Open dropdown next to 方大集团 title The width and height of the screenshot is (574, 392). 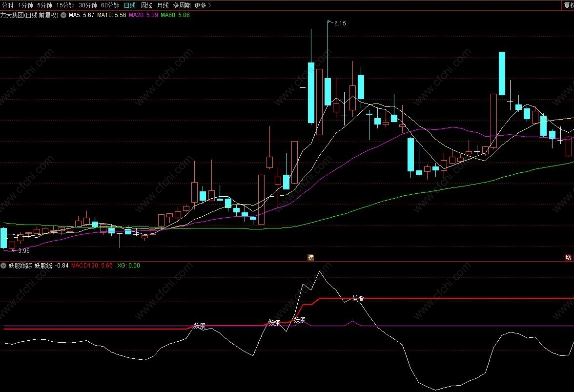point(63,15)
